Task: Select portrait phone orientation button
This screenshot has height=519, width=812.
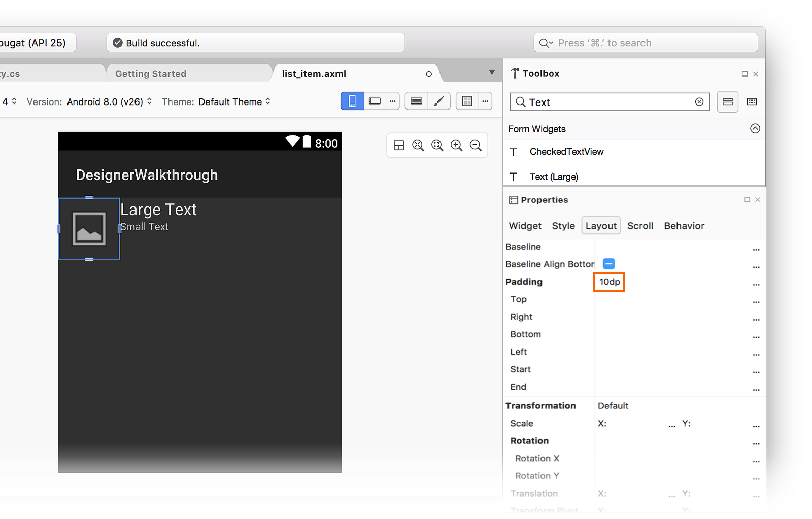Action: tap(352, 101)
